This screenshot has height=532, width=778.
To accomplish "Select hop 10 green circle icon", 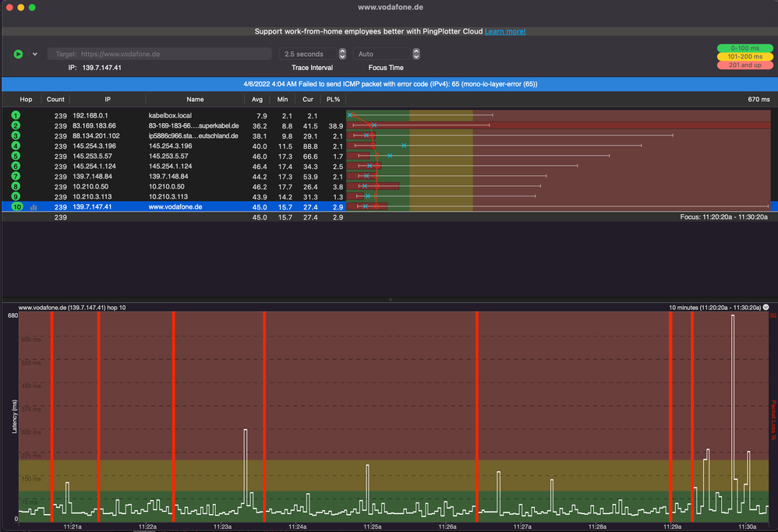I will [17, 206].
